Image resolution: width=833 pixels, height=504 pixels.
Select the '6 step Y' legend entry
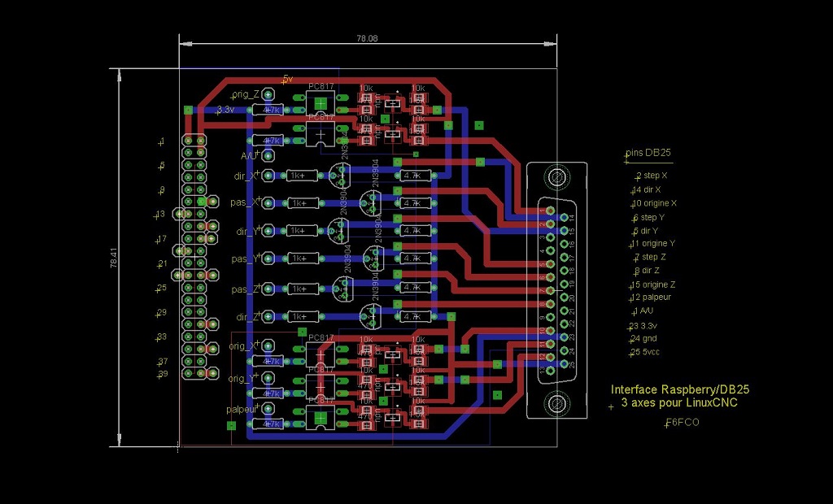pyautogui.click(x=648, y=218)
